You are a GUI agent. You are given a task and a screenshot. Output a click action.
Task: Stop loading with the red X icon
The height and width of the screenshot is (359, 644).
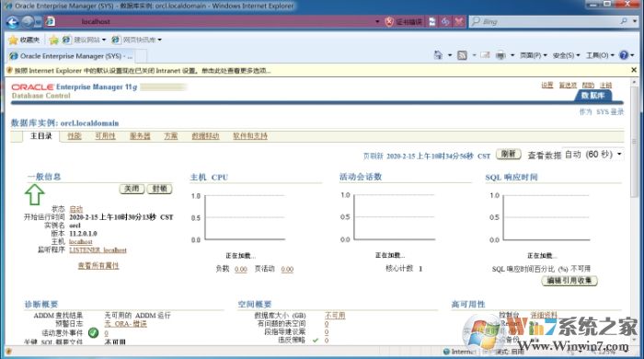pyautogui.click(x=459, y=22)
